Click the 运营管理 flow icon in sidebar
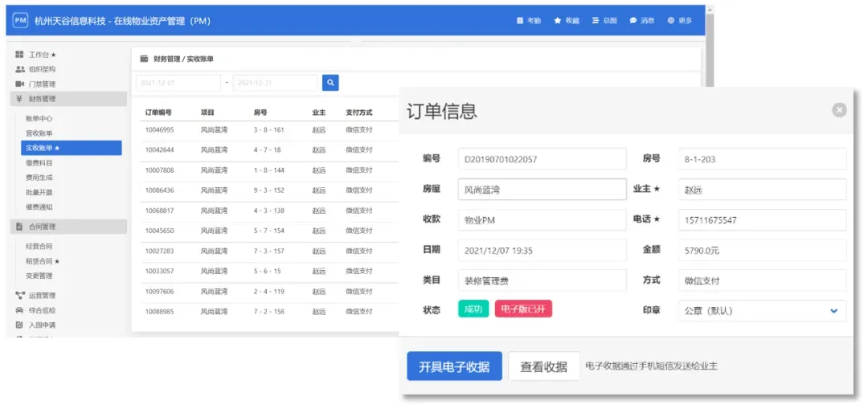This screenshot has height=405, width=868. [x=20, y=296]
